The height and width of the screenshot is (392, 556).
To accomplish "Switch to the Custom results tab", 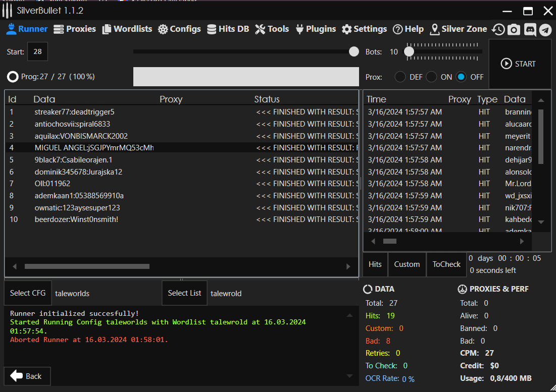I will click(x=407, y=264).
